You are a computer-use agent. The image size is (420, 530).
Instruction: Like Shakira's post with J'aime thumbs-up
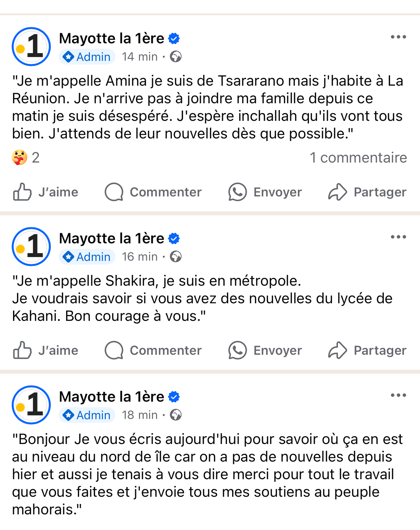point(46,351)
